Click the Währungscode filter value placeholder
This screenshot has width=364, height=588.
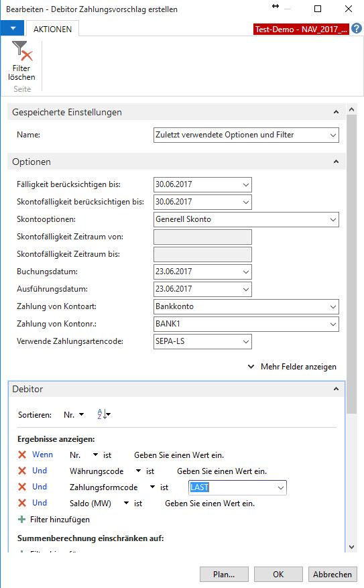222,471
